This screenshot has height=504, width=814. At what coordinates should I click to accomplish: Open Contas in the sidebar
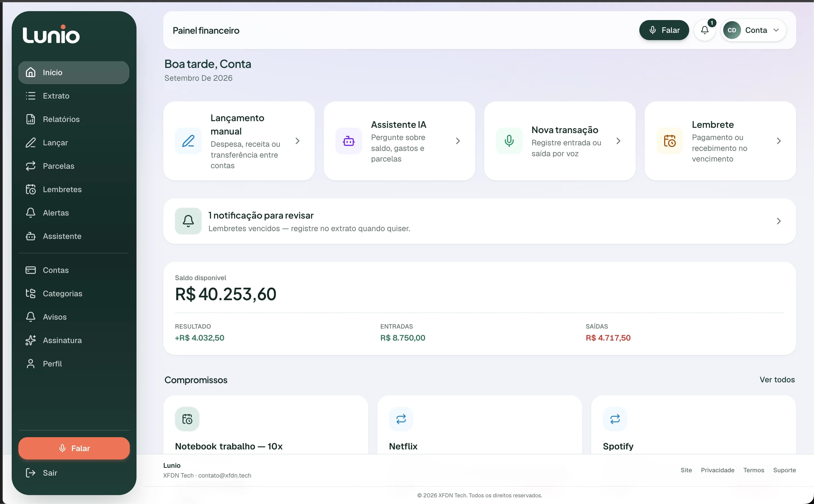coord(74,270)
